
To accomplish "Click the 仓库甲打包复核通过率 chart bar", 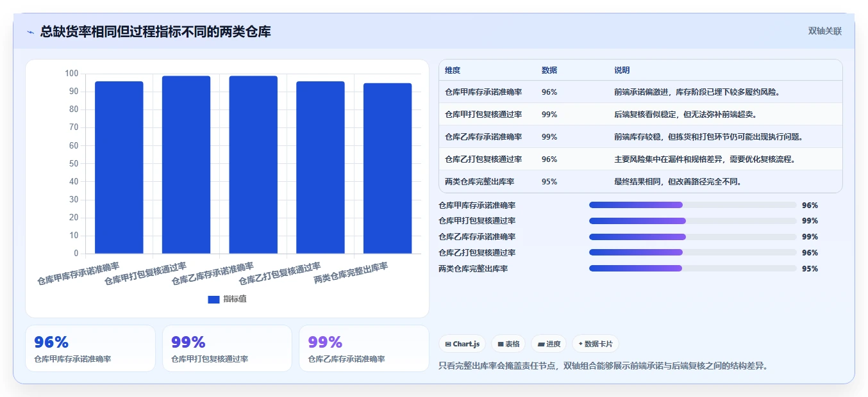I will click(186, 165).
